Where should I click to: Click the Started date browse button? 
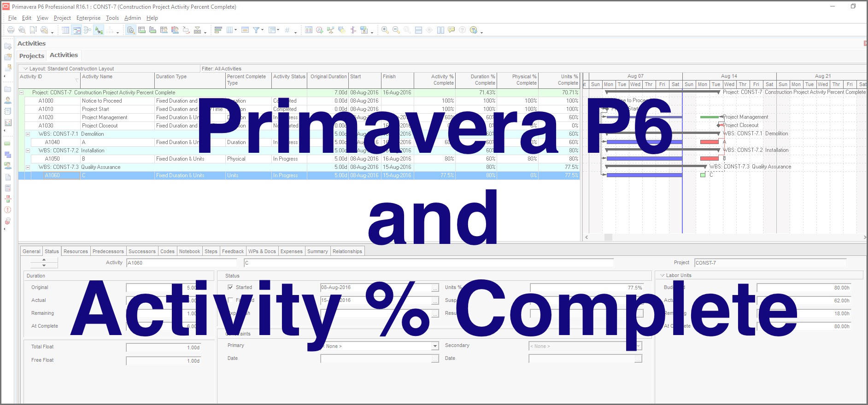coord(435,288)
